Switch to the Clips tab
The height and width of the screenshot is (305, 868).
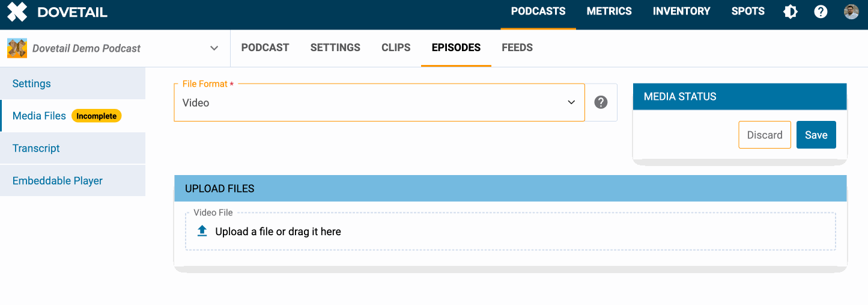[x=396, y=48]
